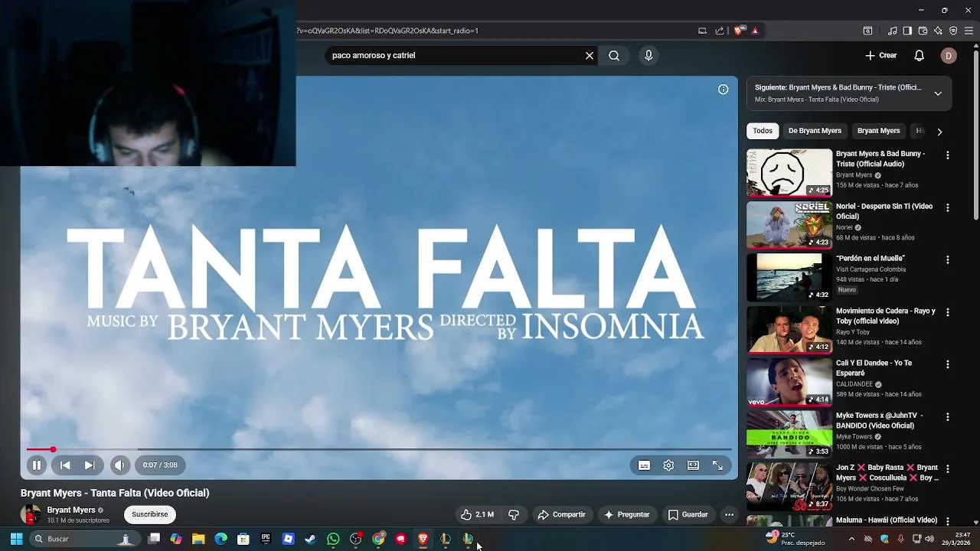This screenshot has width=980, height=551.
Task: Select the Todos filter chip
Action: [763, 131]
